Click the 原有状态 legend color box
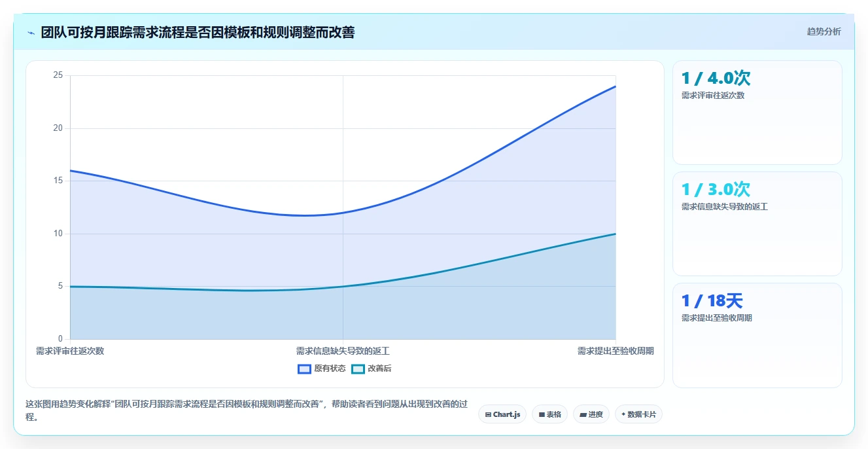 pyautogui.click(x=304, y=368)
